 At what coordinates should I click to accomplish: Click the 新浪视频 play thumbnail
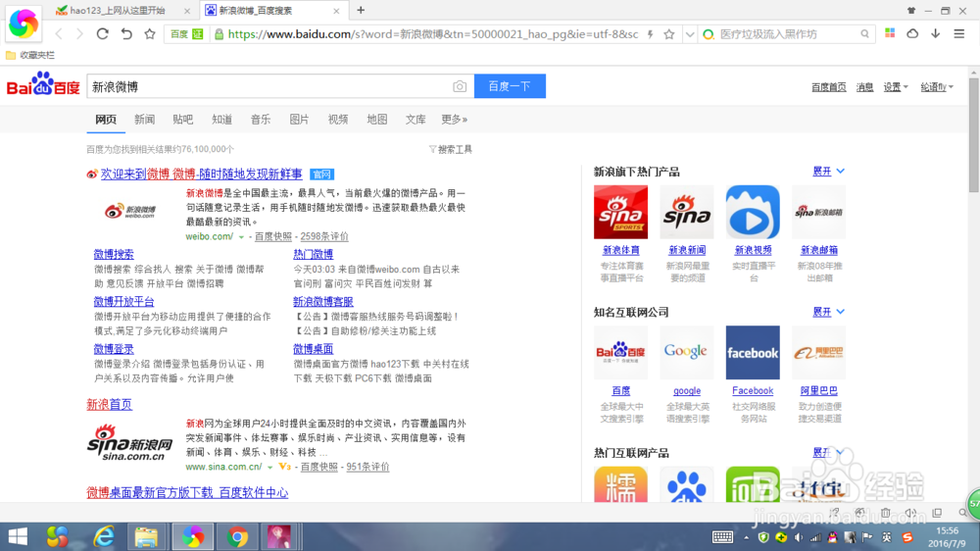point(753,212)
